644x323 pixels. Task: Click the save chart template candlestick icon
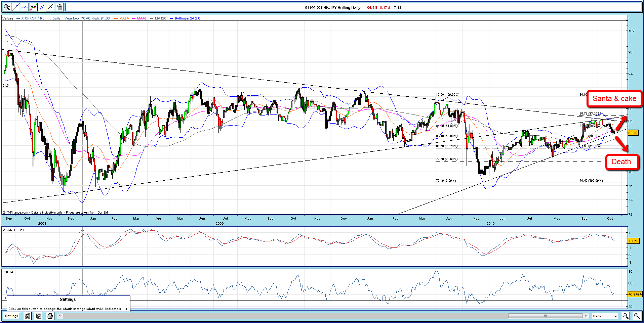pyautogui.click(x=27, y=316)
